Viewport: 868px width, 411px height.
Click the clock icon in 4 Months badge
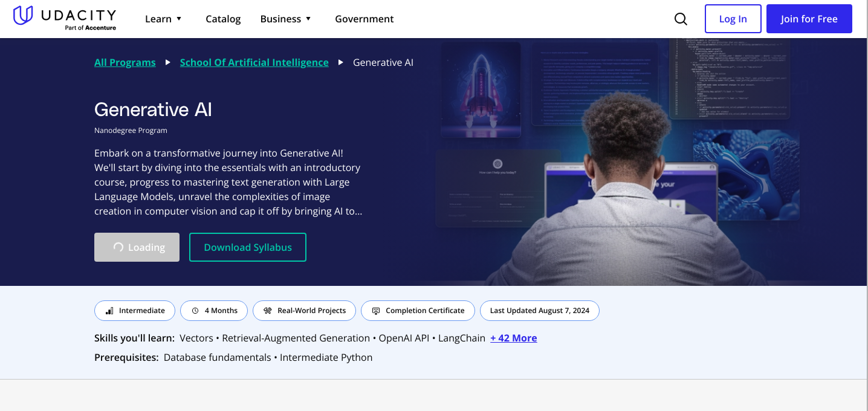click(x=195, y=311)
